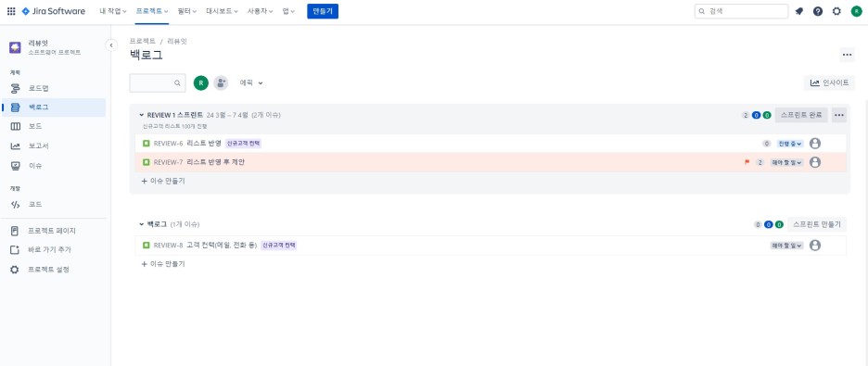Viewport: 868px width, 366px height.
Task: Click the top bar 검색 field
Action: point(741,11)
